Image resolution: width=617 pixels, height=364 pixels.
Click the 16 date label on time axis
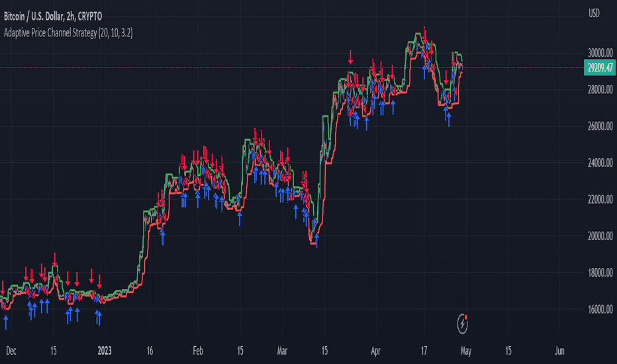click(x=150, y=351)
